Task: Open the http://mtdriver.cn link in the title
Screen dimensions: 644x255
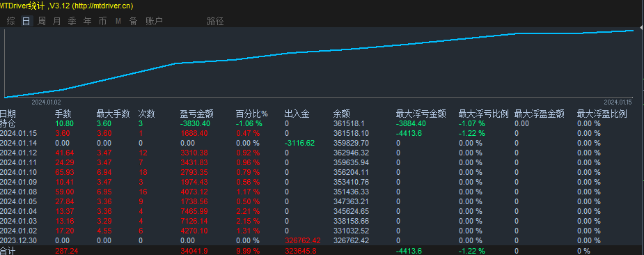Action: coord(102,6)
